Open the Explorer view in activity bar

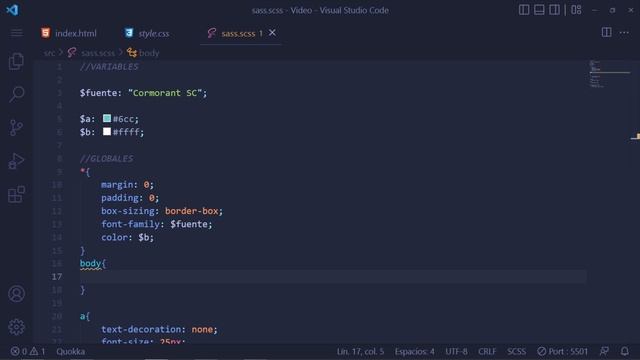click(16, 62)
